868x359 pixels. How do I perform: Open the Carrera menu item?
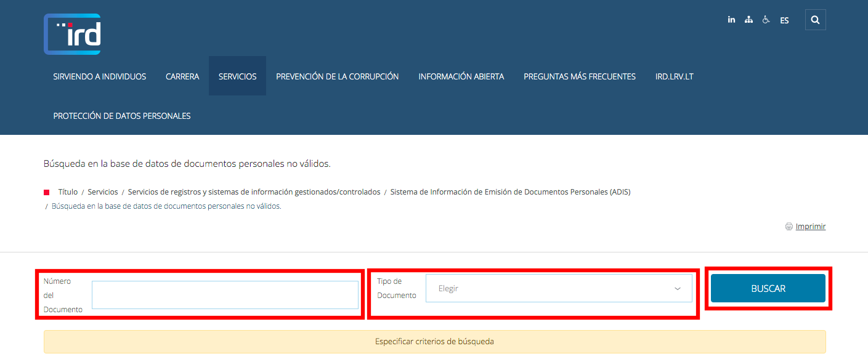point(182,76)
